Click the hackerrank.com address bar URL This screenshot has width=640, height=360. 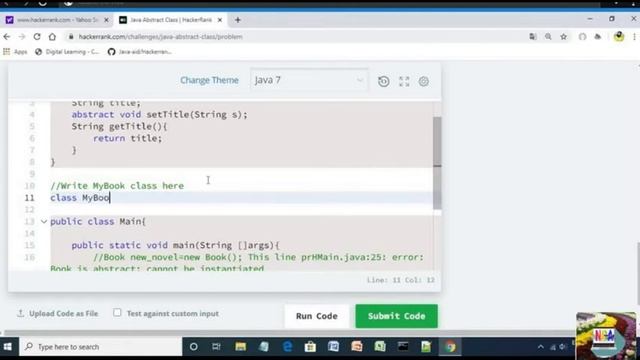(x=160, y=37)
